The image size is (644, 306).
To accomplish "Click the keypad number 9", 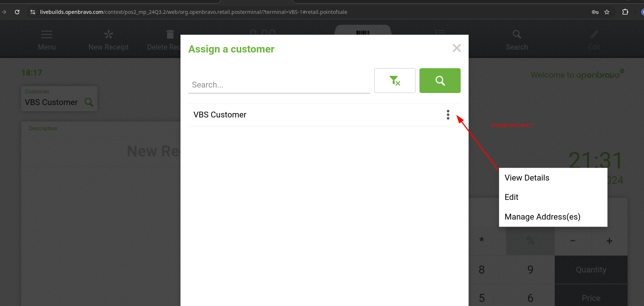I will (530, 270).
